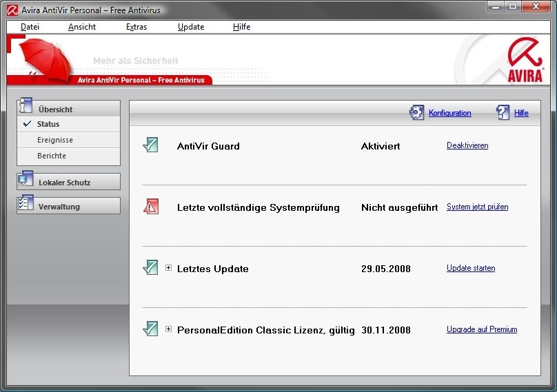Open the Datei menu
The width and height of the screenshot is (557, 392).
(x=30, y=27)
